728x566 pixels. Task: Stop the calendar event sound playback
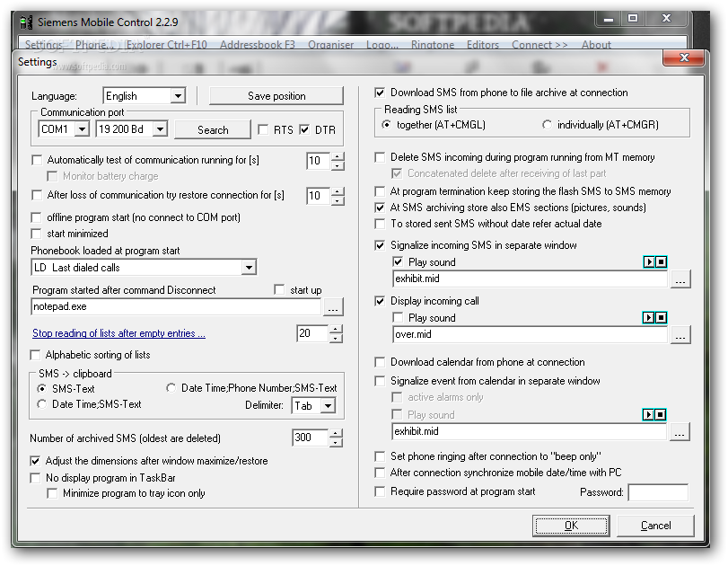tap(661, 414)
